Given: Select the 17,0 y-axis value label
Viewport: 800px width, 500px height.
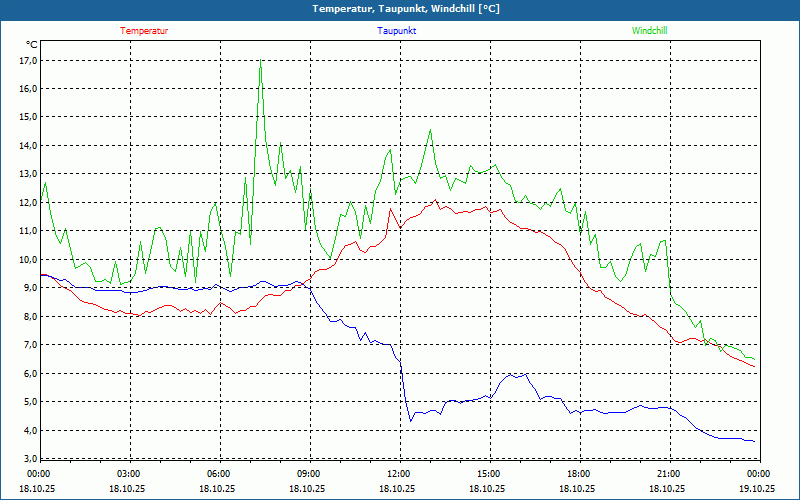Looking at the screenshot, I should [28, 60].
